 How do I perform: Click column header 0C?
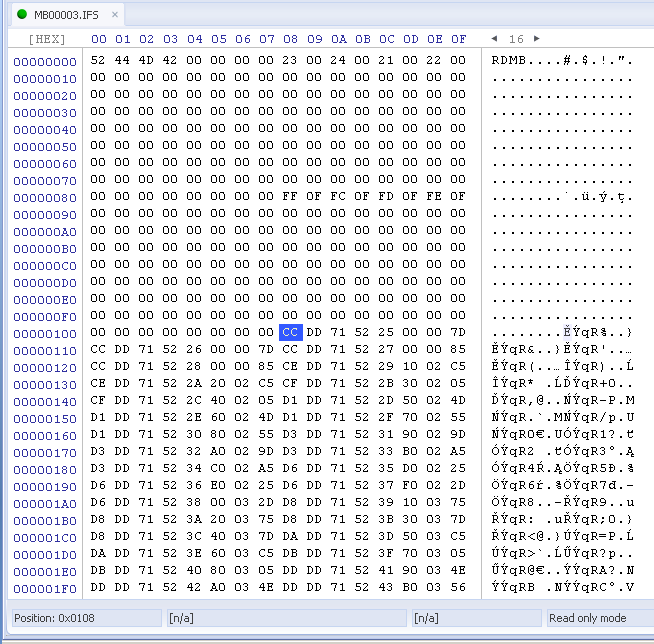coord(387,39)
